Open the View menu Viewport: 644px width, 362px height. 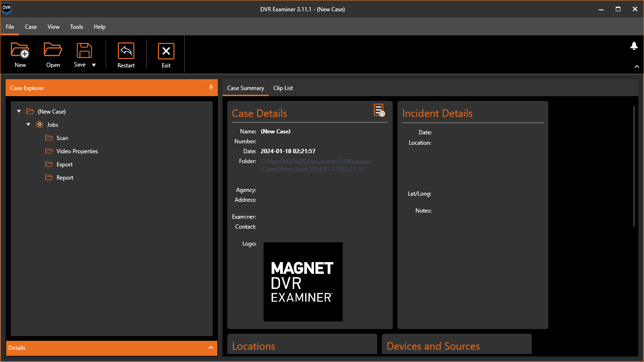click(x=53, y=27)
